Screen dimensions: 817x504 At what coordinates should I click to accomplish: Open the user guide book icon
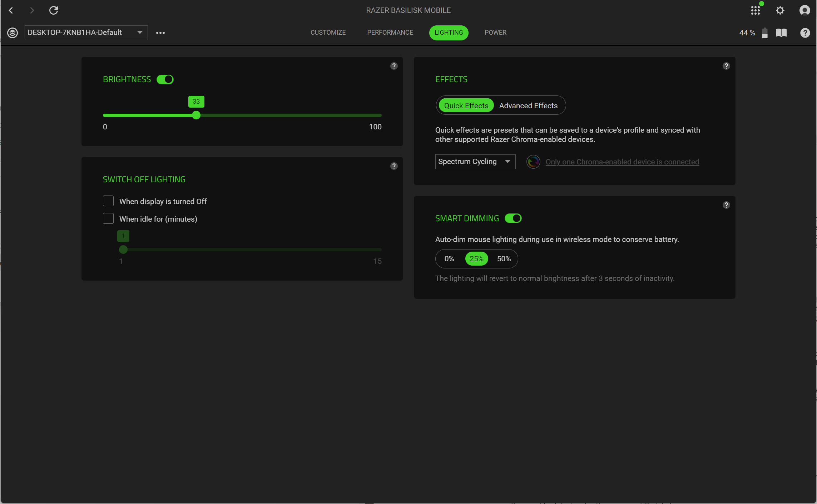click(781, 33)
